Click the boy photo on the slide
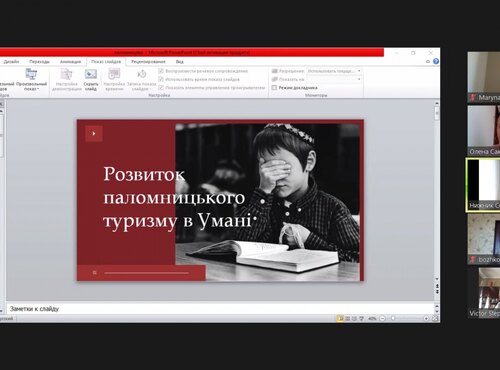 pos(268,202)
